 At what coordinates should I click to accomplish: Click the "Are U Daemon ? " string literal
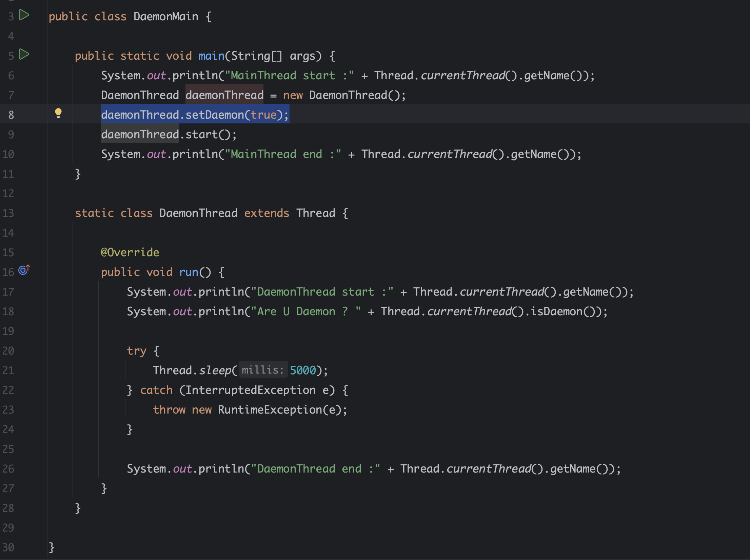point(305,312)
